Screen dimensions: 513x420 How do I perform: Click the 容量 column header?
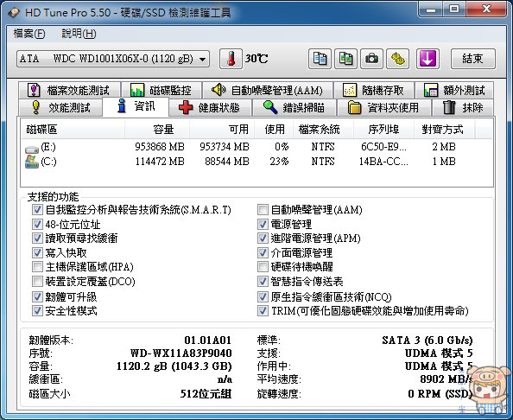pos(157,130)
